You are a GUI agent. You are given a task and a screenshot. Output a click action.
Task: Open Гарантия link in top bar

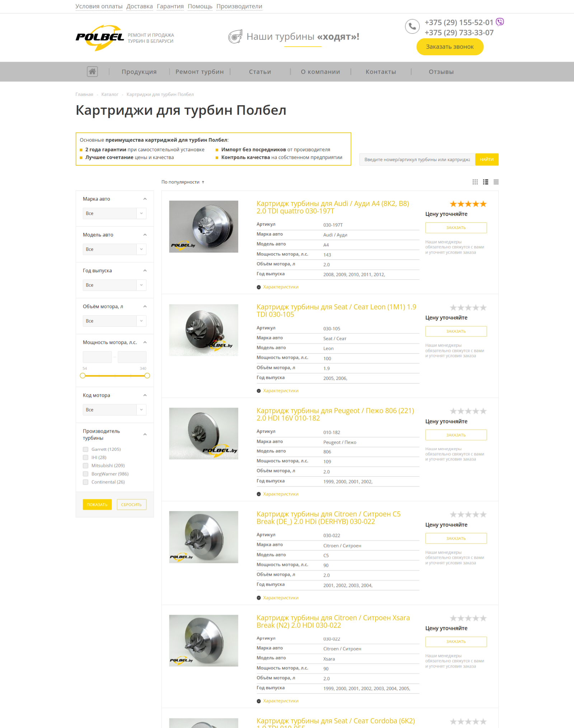[170, 6]
